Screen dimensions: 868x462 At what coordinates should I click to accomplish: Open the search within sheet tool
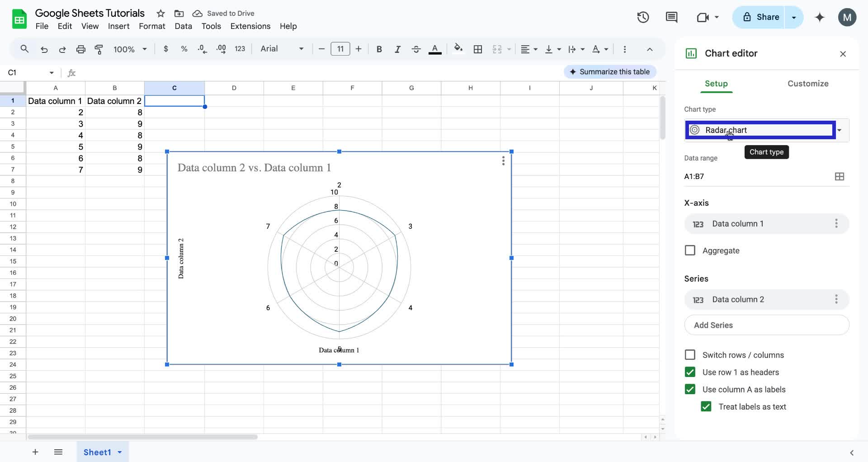pyautogui.click(x=24, y=49)
